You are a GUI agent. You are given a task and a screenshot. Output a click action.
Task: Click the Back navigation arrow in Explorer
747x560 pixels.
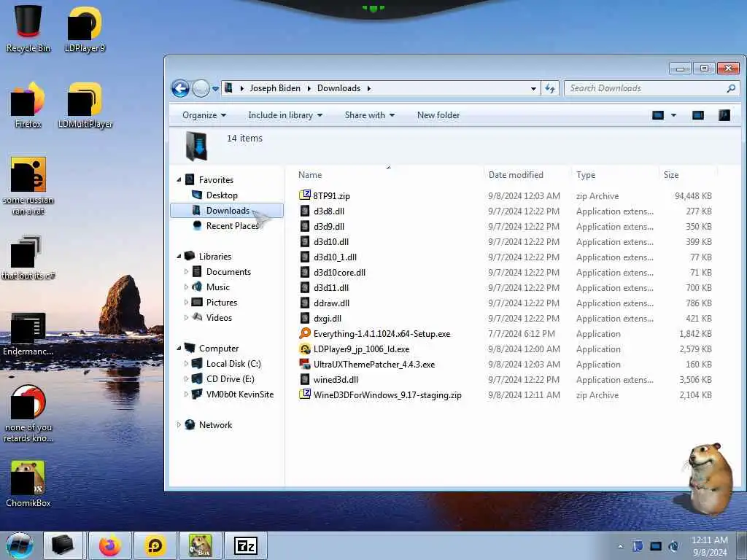pyautogui.click(x=180, y=88)
